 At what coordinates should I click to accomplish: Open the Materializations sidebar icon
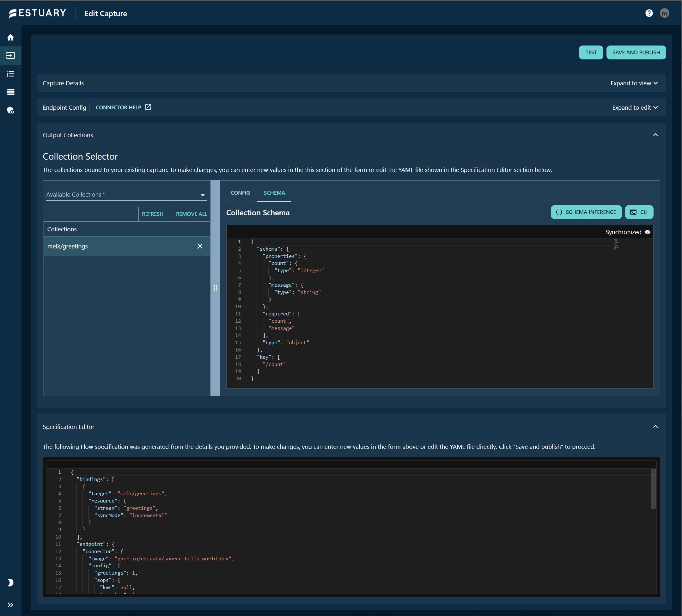click(x=10, y=92)
